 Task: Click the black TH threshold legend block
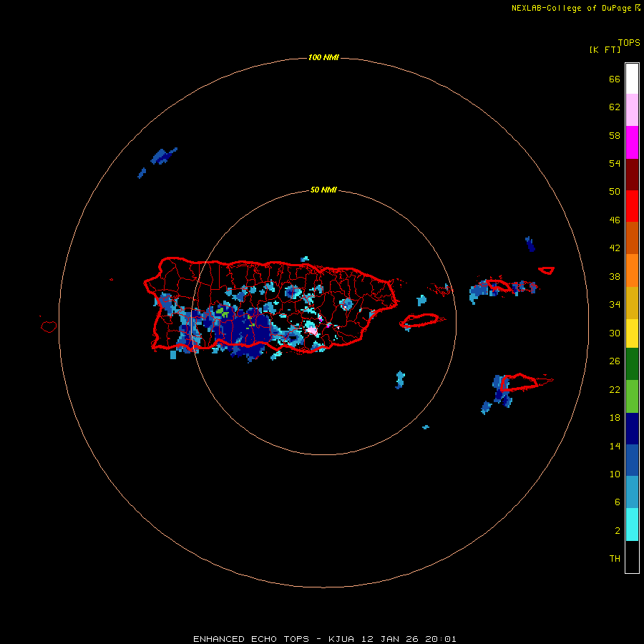(x=632, y=557)
